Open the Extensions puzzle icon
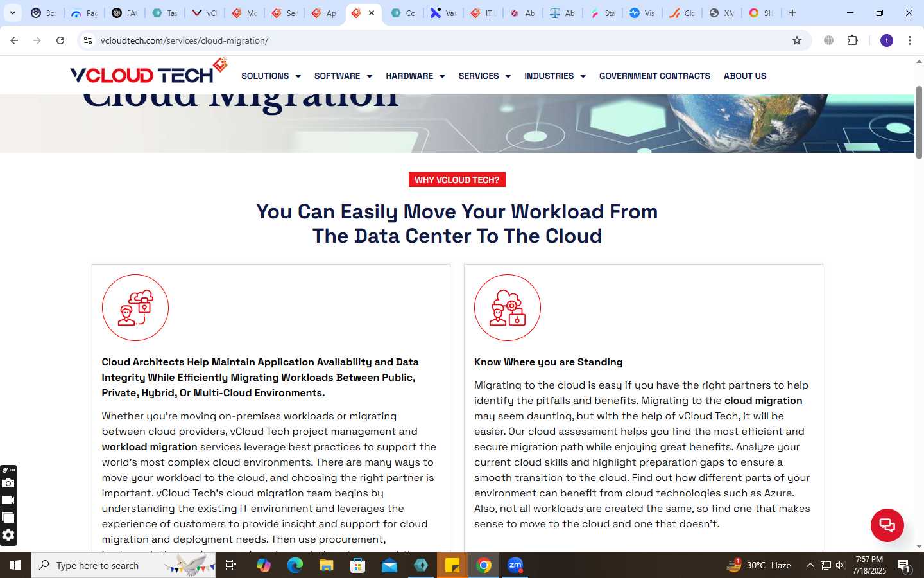Screen dimensions: 924x578 click(852, 40)
